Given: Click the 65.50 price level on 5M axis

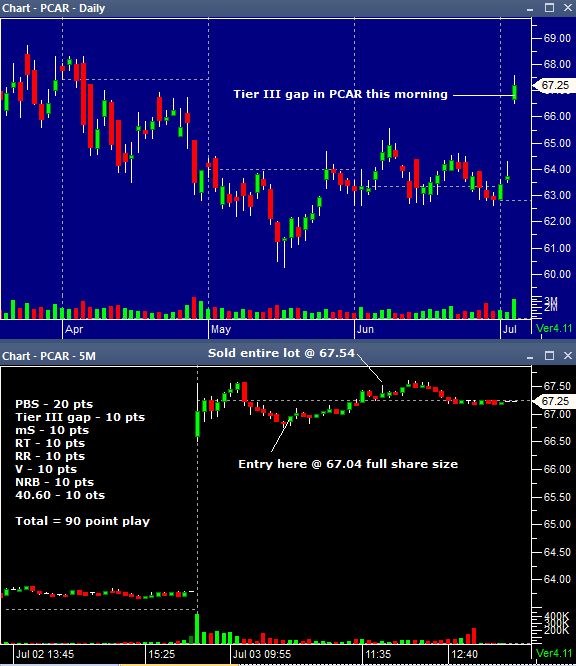Looking at the screenshot, I should (557, 497).
